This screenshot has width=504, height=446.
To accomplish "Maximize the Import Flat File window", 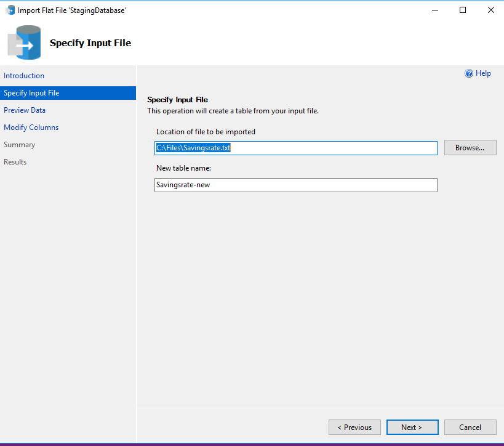I will (x=463, y=10).
